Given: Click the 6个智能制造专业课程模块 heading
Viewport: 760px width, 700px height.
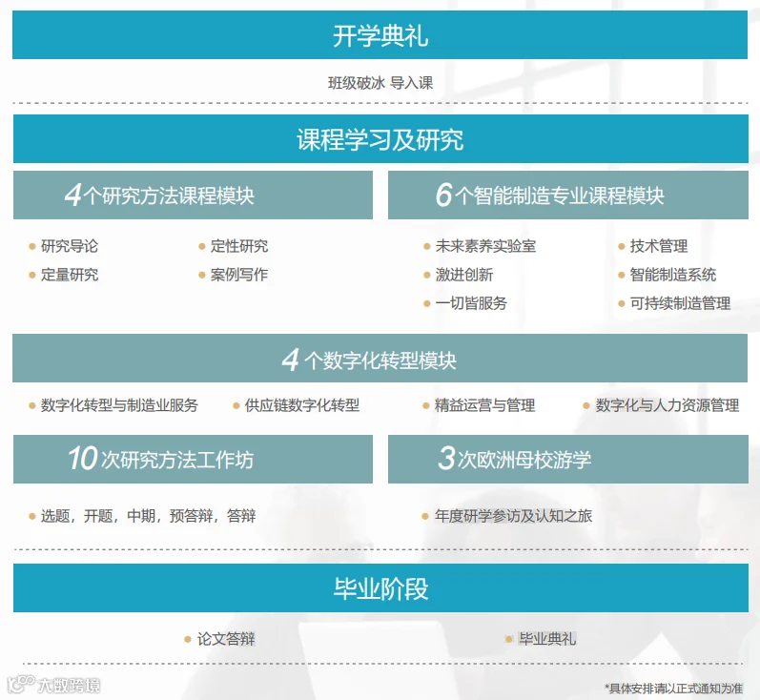Looking at the screenshot, I should tap(568, 195).
